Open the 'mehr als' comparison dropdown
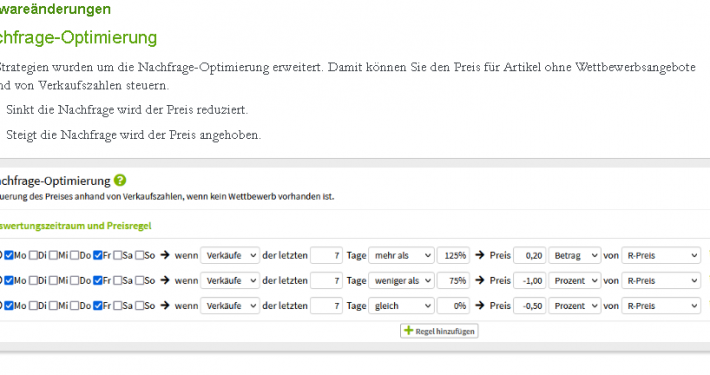 (x=402, y=255)
